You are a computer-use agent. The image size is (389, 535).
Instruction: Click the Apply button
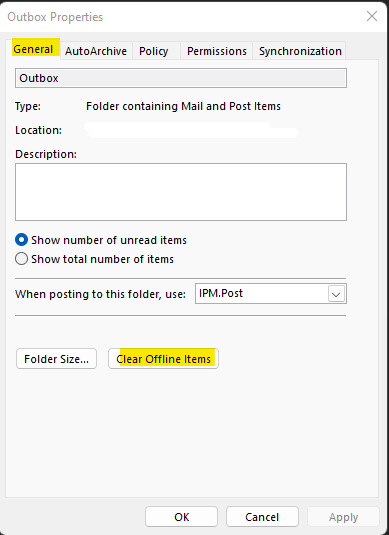tap(343, 517)
